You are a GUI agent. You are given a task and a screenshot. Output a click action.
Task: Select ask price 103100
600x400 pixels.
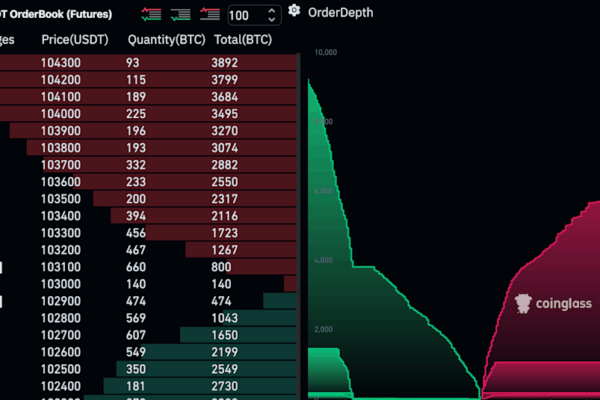[61, 267]
